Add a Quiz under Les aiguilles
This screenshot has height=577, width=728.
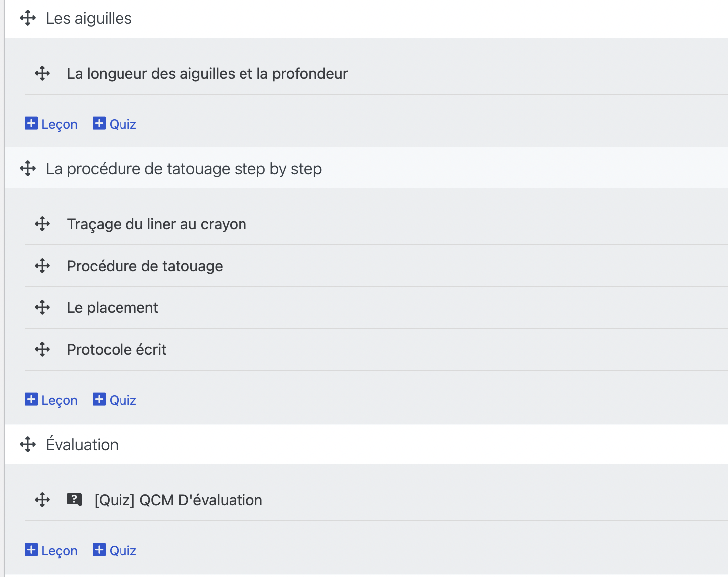(115, 124)
